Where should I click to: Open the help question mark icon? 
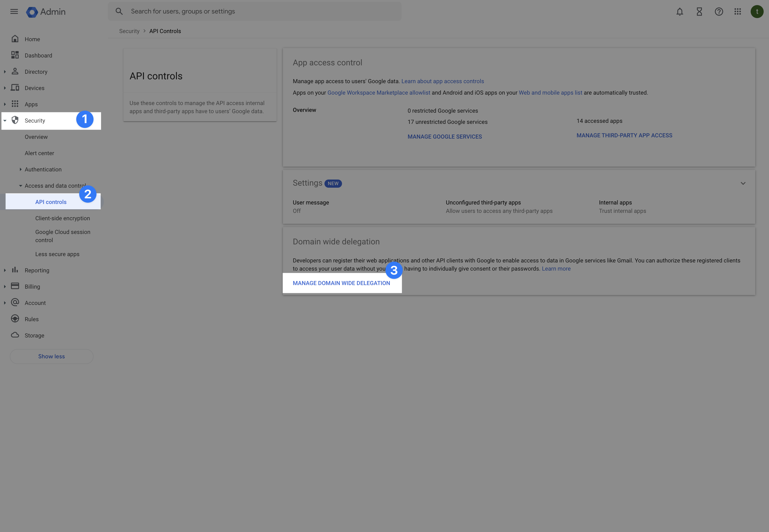[719, 12]
